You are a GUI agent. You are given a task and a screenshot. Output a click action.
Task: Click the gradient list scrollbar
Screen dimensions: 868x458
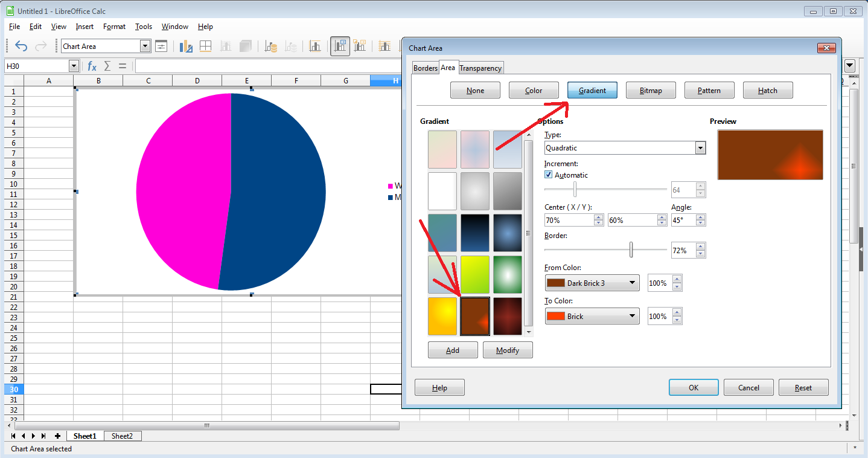(x=529, y=233)
